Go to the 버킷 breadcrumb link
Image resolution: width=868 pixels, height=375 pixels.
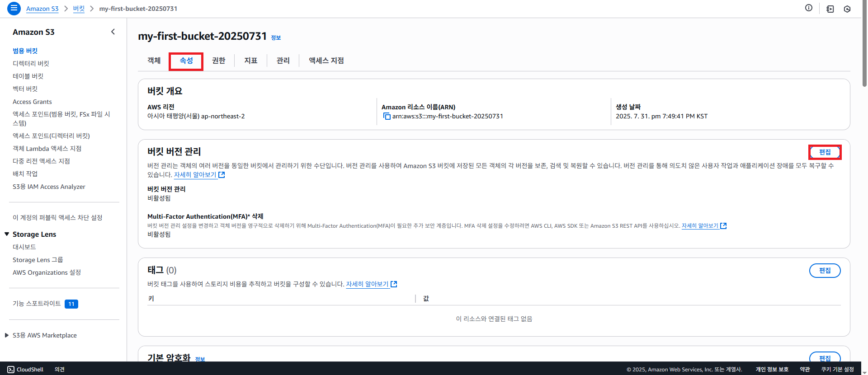pyautogui.click(x=79, y=9)
